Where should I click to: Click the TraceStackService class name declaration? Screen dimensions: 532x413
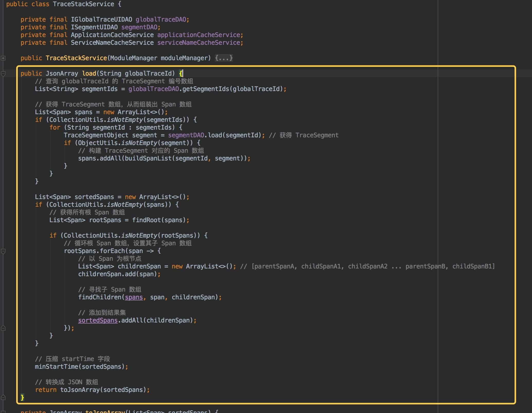tap(83, 4)
